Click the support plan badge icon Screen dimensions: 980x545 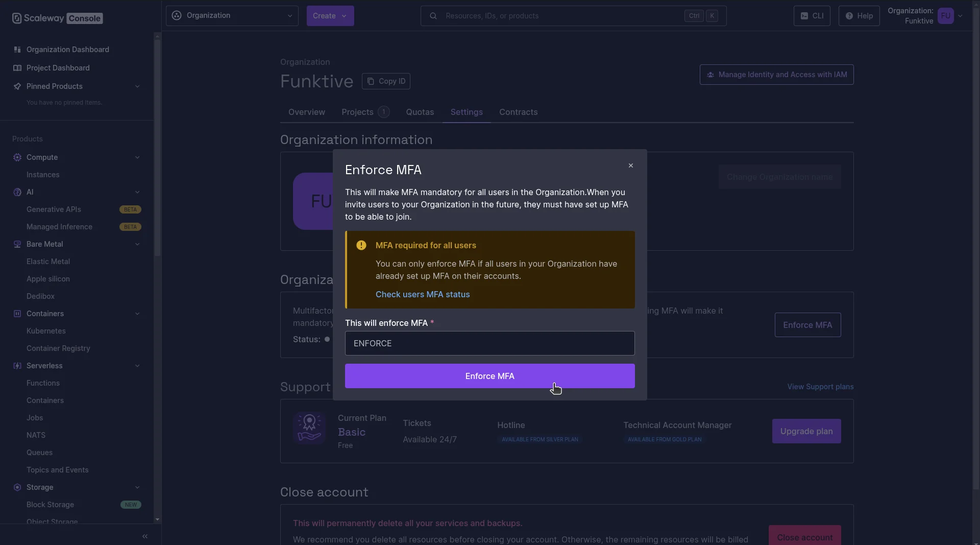(x=309, y=428)
